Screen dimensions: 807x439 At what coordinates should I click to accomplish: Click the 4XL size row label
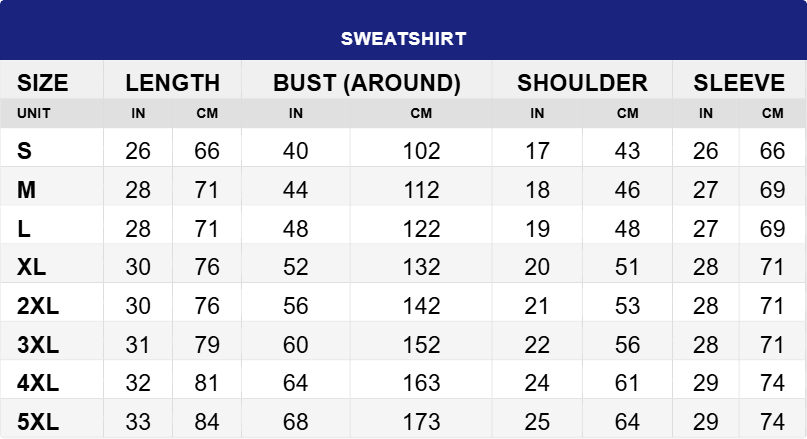38,383
